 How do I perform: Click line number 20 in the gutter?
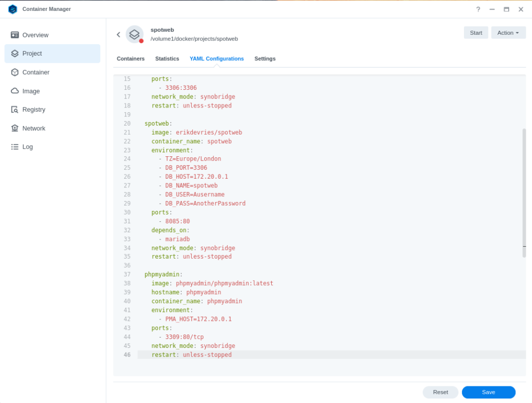[x=127, y=124]
